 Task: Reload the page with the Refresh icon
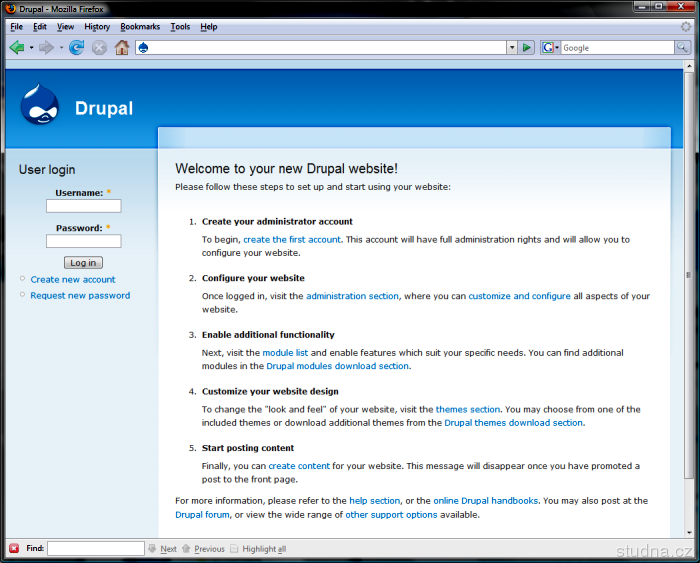tap(76, 47)
